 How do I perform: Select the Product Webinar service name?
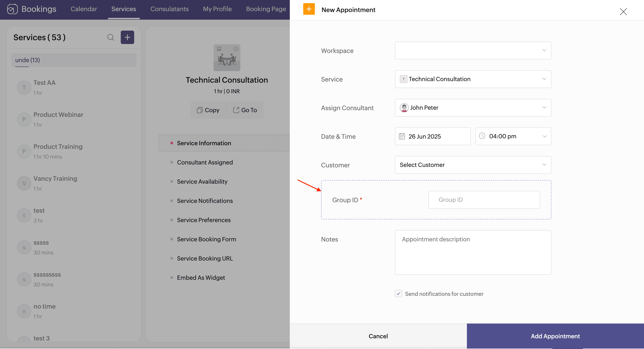click(x=58, y=115)
